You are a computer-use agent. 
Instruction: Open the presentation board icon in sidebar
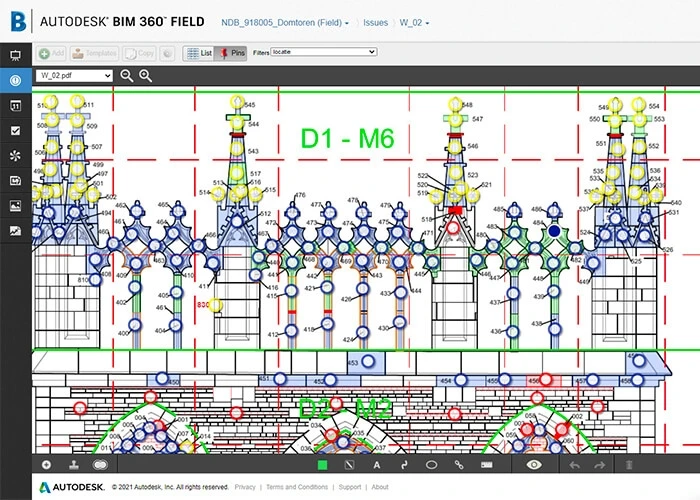tap(15, 55)
